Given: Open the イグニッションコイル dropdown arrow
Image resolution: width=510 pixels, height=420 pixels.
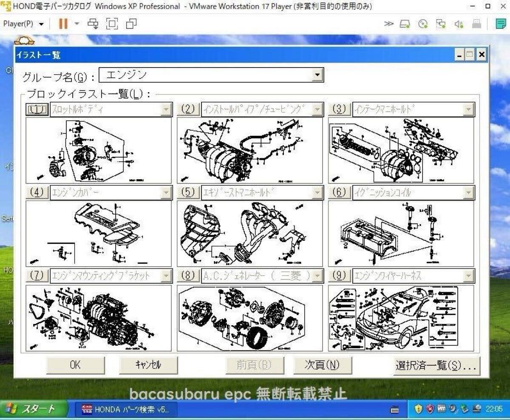Looking at the screenshot, I should coord(468,193).
